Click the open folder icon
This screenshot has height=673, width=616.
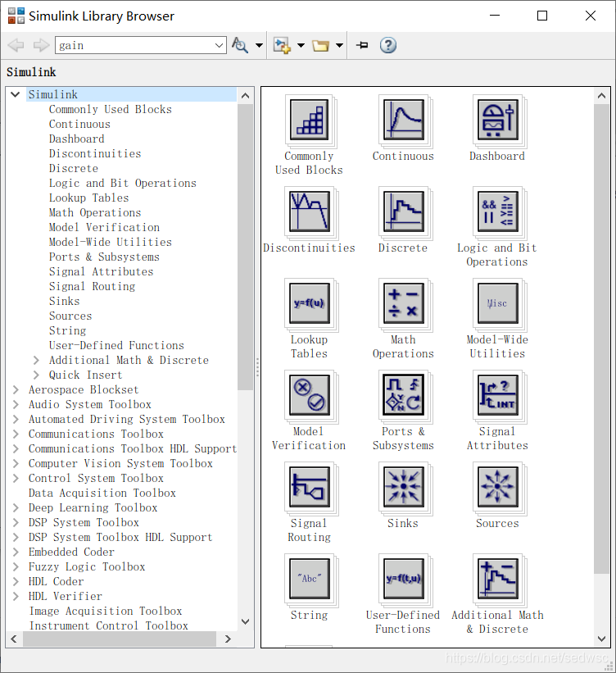point(320,45)
